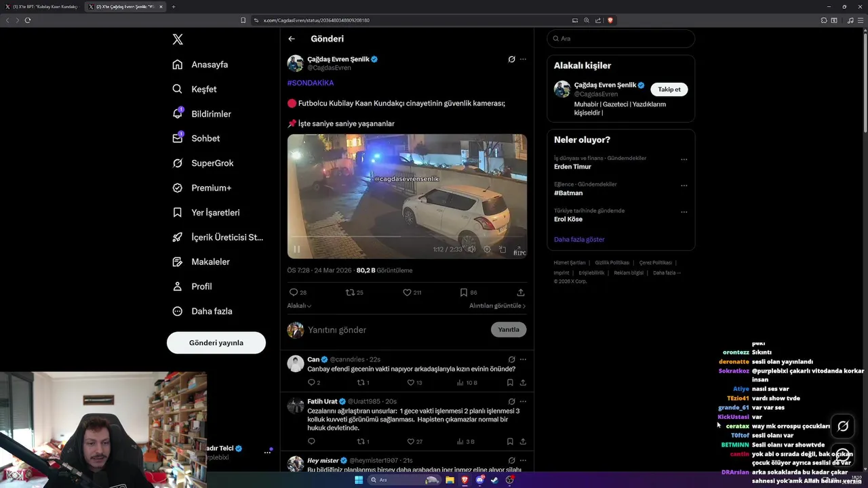Screen dimensions: 868x488
Task: Open three-dot menu on main post
Action: pos(523,59)
